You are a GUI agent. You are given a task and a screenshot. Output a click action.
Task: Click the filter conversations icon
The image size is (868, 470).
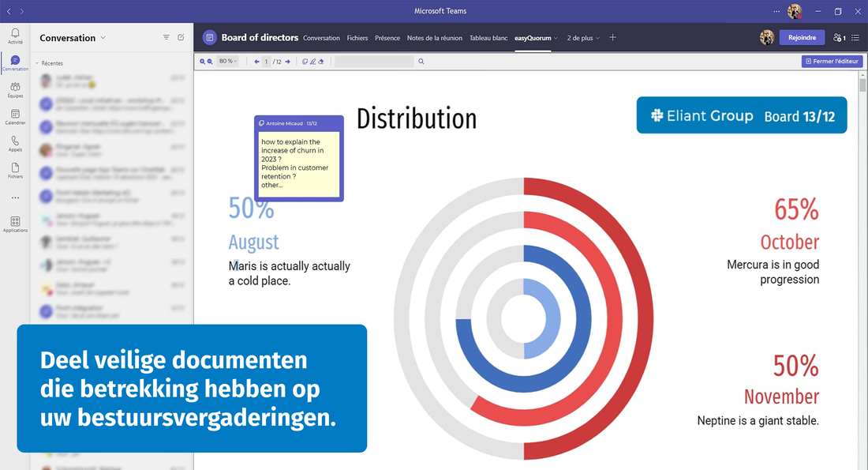[166, 37]
